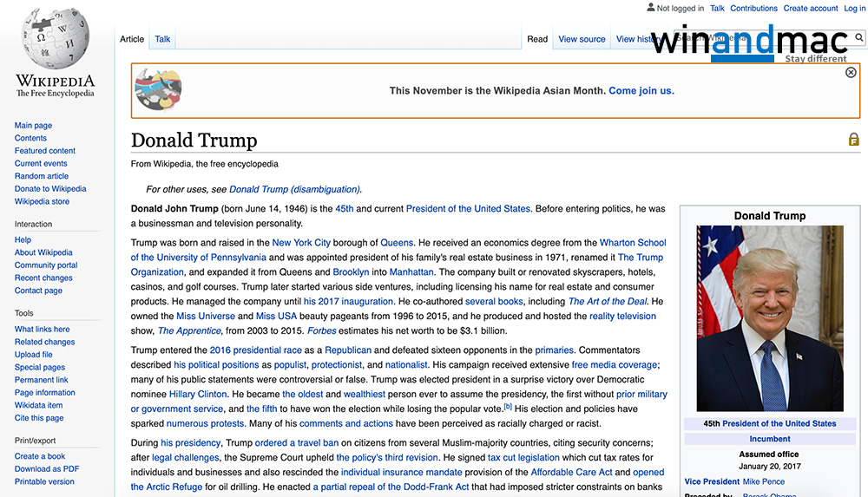Open footnote [b] after popular vote
The height and width of the screenshot is (497, 868).
pos(508,406)
